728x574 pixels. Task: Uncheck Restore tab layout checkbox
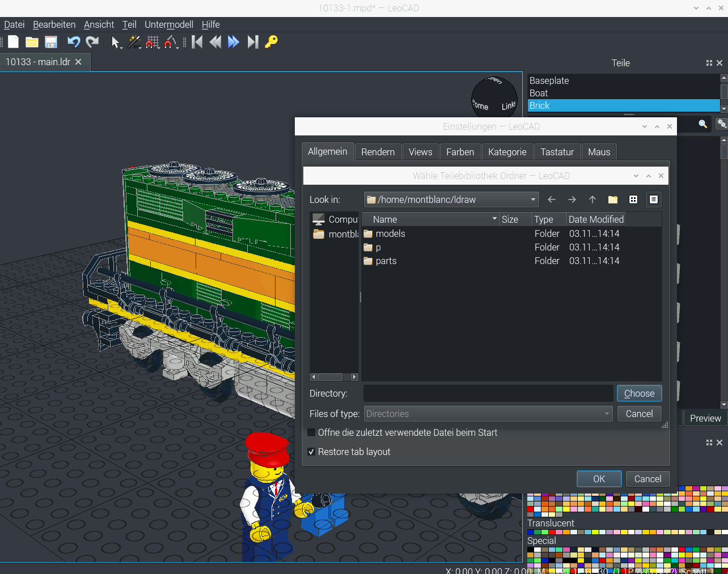coord(311,452)
